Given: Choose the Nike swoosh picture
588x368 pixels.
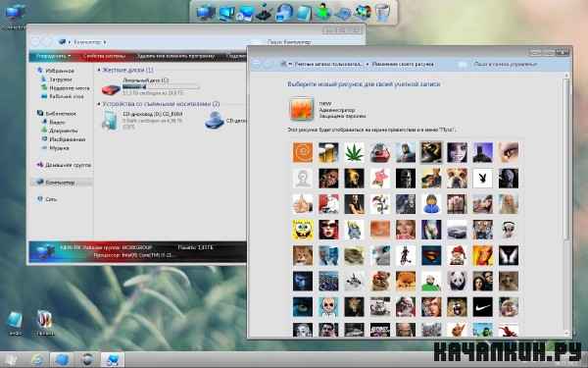Looking at the screenshot, I should click(x=482, y=307).
